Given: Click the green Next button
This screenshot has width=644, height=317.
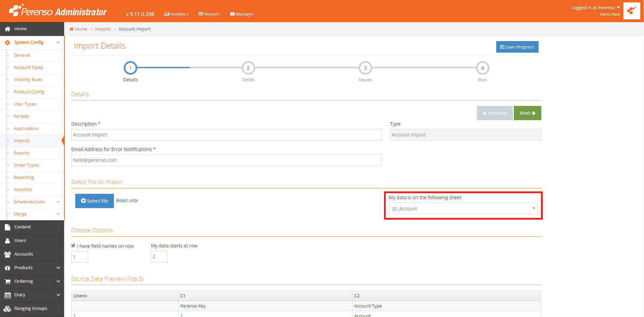Looking at the screenshot, I should 527,113.
